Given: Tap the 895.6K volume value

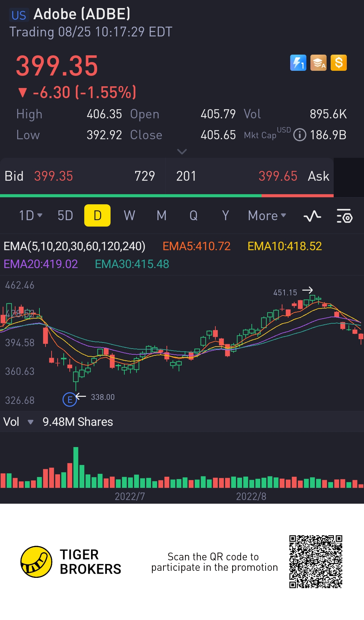Looking at the screenshot, I should [328, 114].
